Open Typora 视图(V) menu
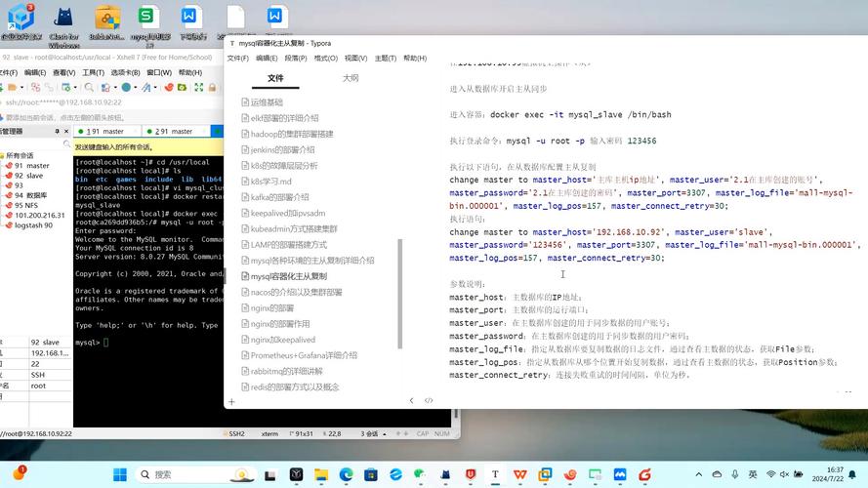Viewport: 868px width, 488px height. [x=355, y=59]
